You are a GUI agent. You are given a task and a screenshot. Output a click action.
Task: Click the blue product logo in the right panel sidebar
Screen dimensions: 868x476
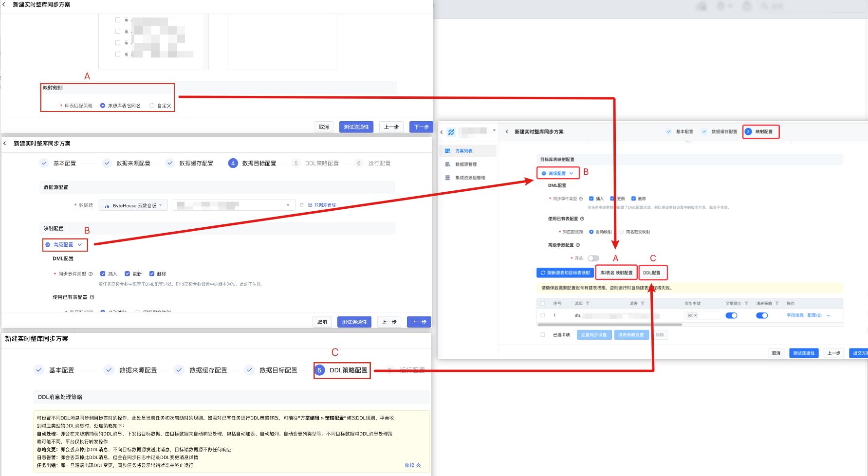coord(451,132)
